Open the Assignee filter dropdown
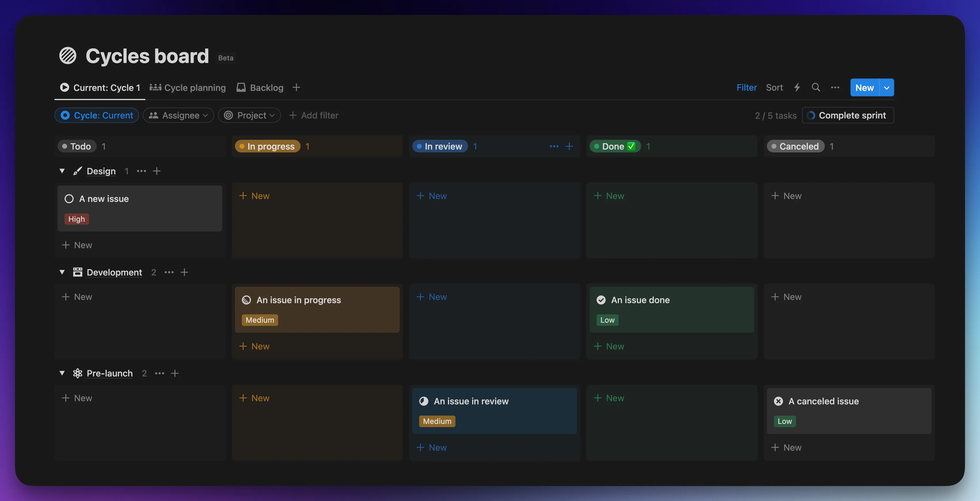980x501 pixels. click(178, 115)
